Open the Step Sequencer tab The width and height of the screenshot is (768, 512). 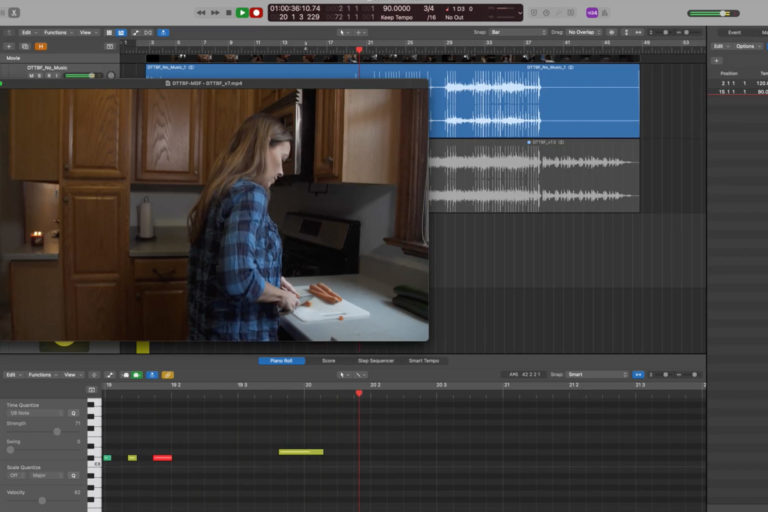tap(375, 361)
